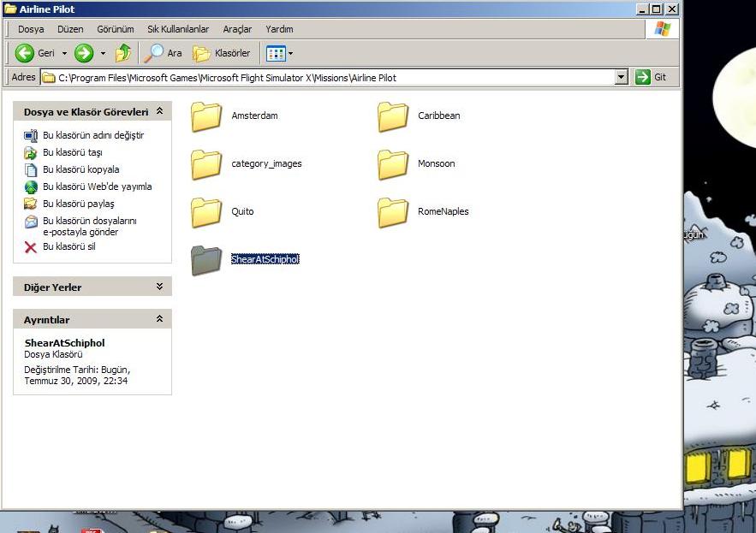The height and width of the screenshot is (533, 756).
Task: Select the RomeNaples folder icon
Action: tap(393, 212)
